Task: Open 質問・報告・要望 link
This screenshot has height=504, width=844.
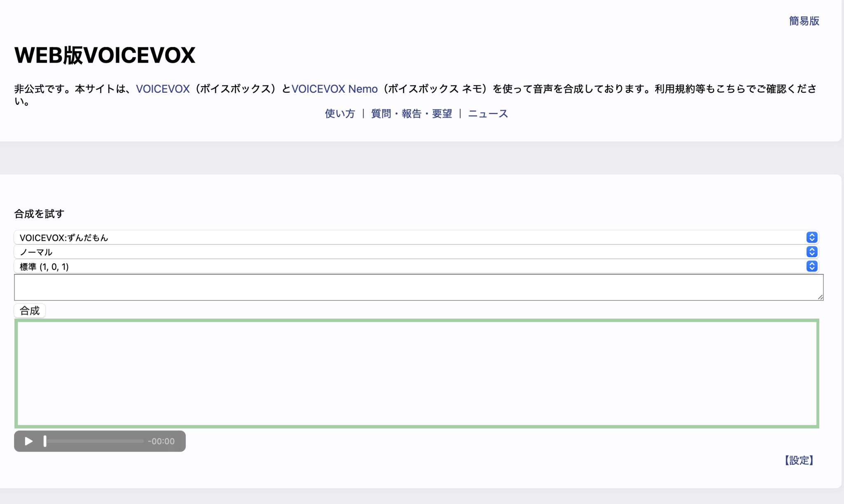Action: [411, 114]
